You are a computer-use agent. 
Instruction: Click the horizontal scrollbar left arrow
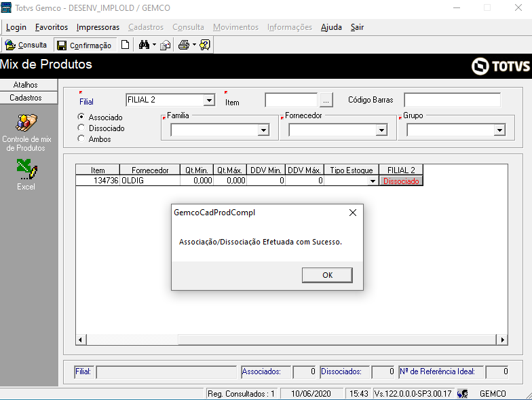point(81,340)
